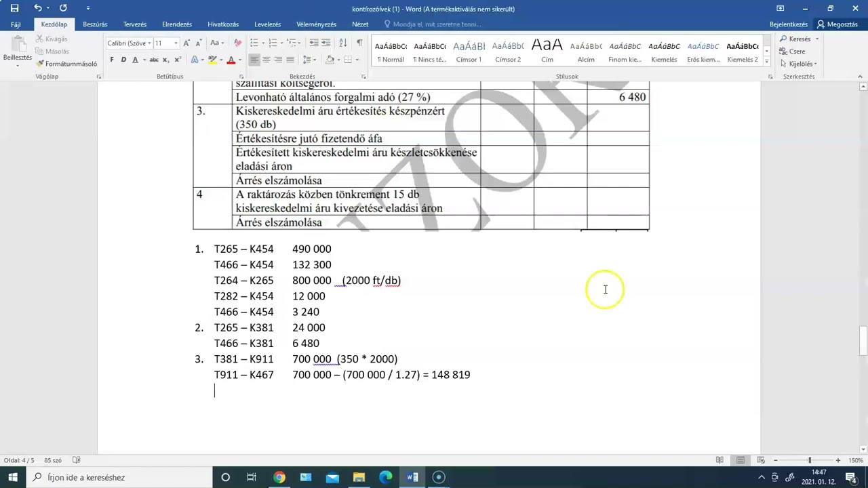
Task: Open the Tervezés ribbon tab
Action: (134, 24)
